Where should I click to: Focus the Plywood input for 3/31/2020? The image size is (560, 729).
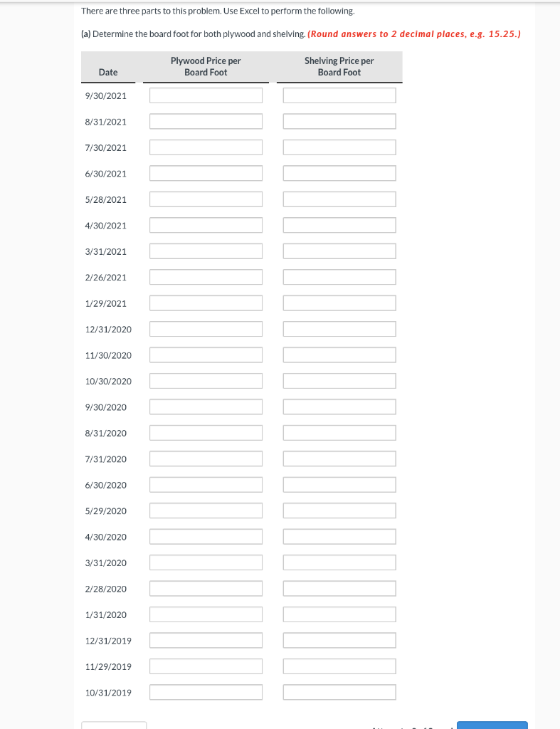pyautogui.click(x=206, y=562)
